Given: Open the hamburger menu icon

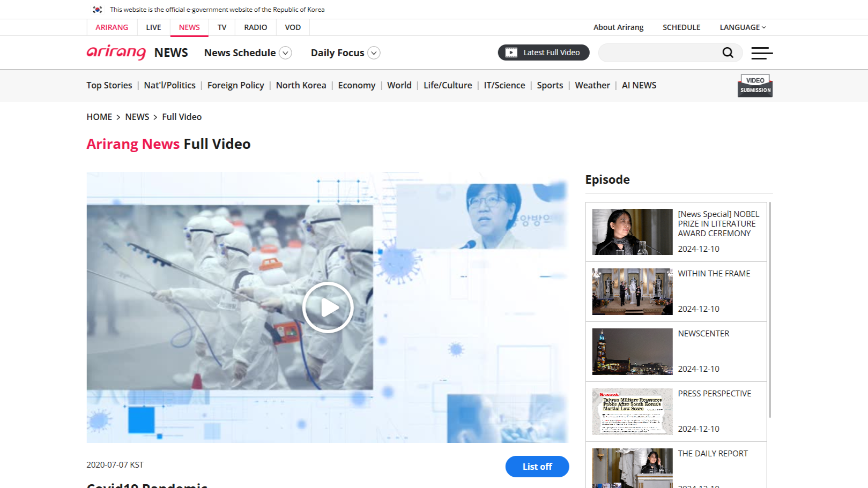Looking at the screenshot, I should (762, 52).
